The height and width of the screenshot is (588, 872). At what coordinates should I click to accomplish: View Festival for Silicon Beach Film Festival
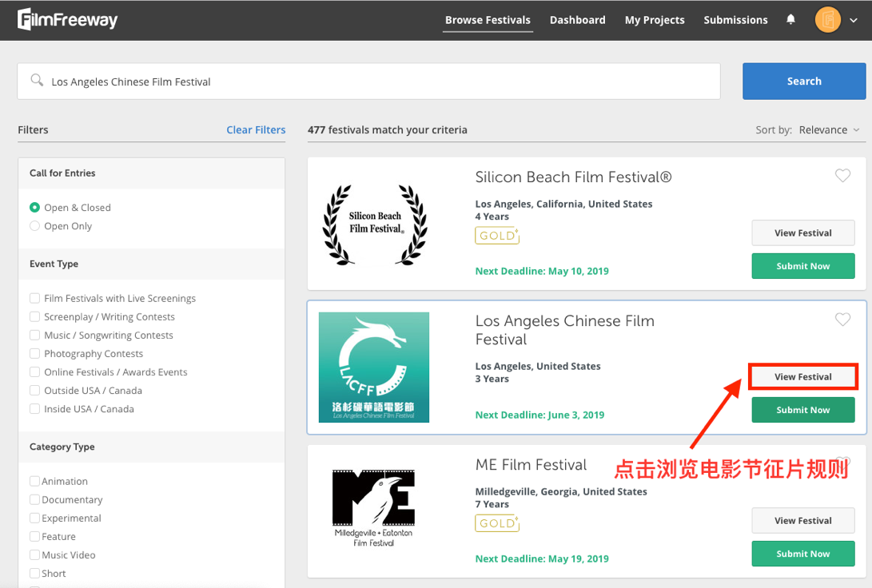(x=803, y=232)
